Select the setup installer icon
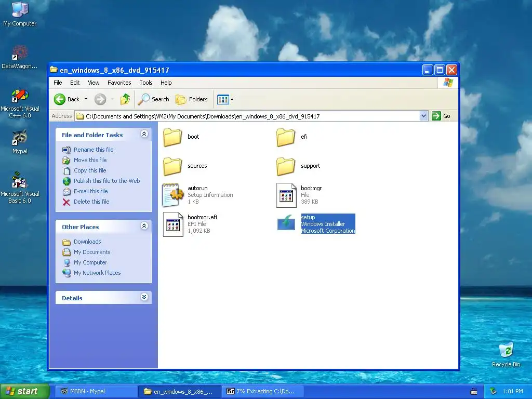 click(286, 222)
